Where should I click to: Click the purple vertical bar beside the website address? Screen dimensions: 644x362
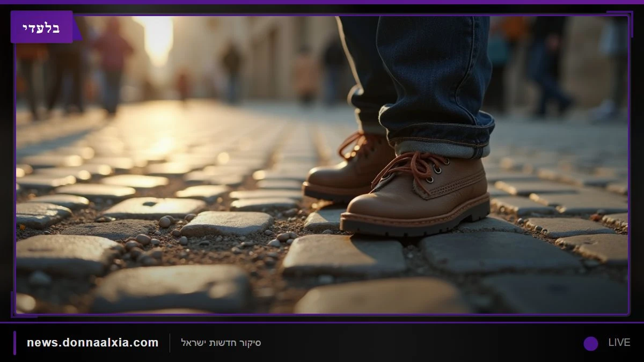click(14, 343)
